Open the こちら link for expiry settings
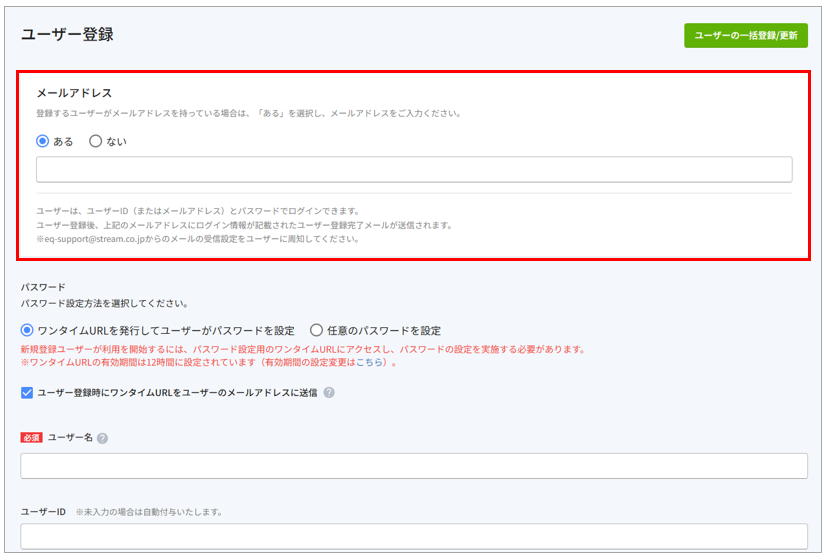 click(x=370, y=363)
